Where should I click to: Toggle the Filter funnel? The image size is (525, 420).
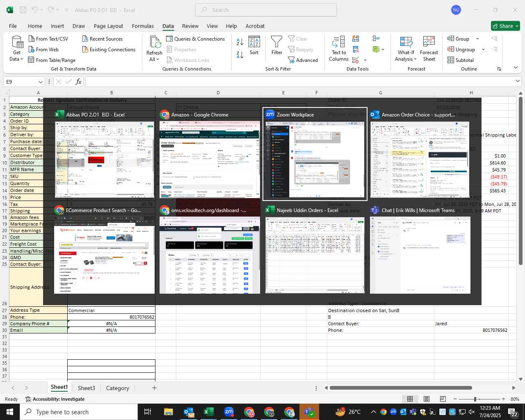tap(277, 46)
